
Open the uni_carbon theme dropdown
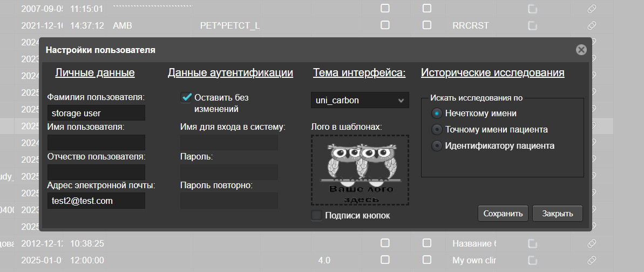(x=360, y=100)
